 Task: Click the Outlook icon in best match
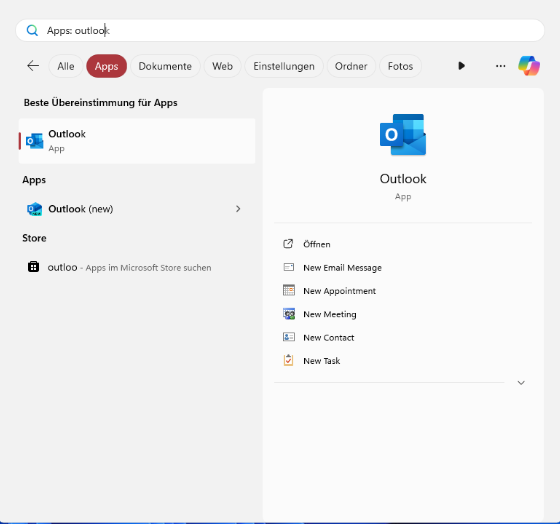pyautogui.click(x=34, y=141)
